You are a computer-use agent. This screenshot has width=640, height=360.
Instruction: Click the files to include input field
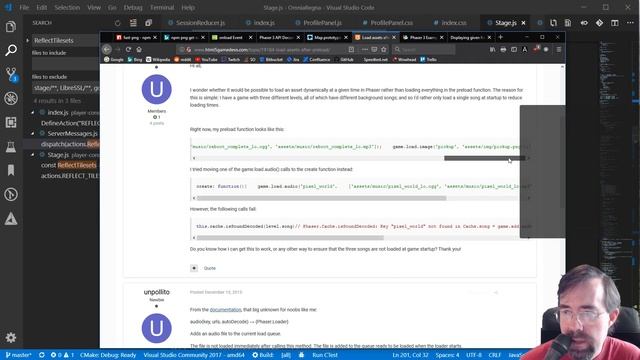pos(65,64)
